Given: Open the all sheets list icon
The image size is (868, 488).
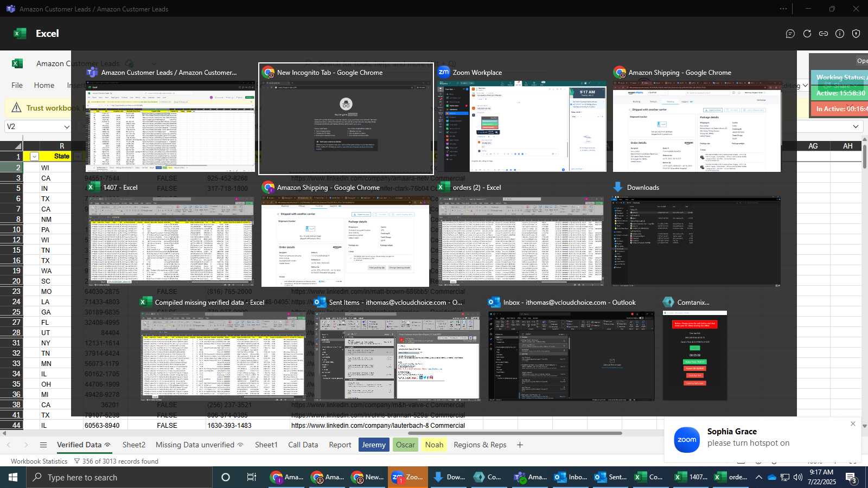Looking at the screenshot, I should 43,445.
